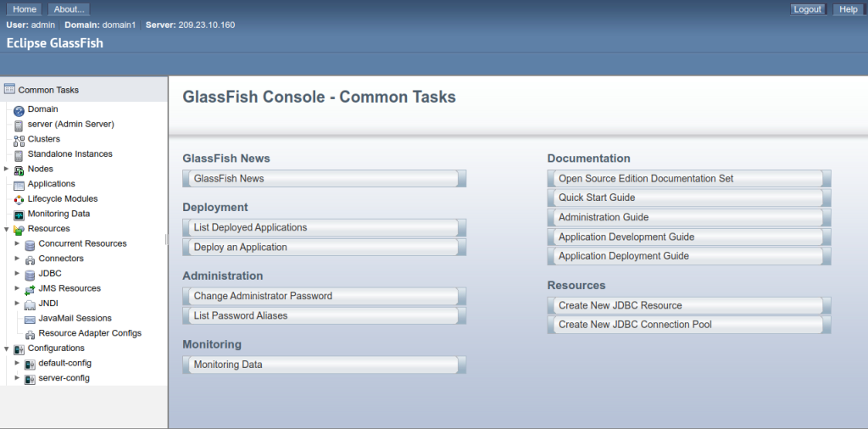Open Application Deployment Guide
Viewport: 868px width, 429px height.
point(688,256)
